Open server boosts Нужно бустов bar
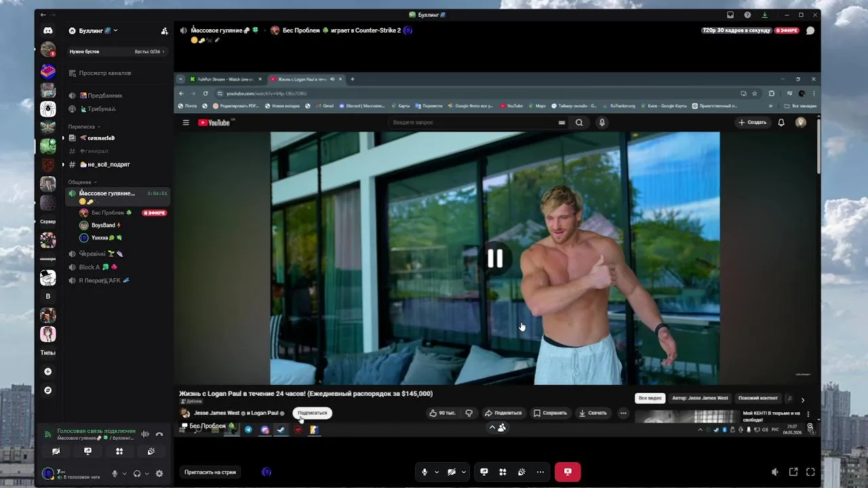This screenshot has height=488, width=868. click(x=117, y=52)
